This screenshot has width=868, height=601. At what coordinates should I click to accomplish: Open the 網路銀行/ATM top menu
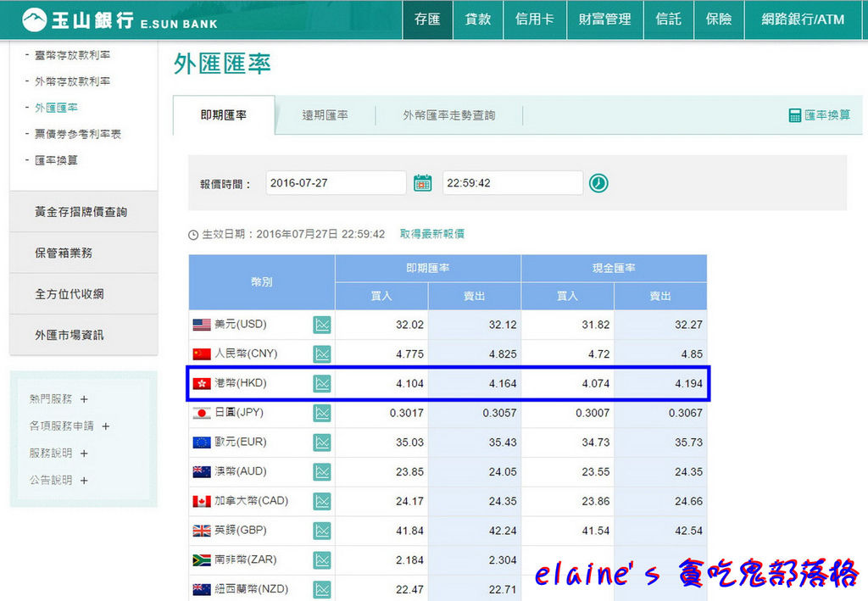804,19
